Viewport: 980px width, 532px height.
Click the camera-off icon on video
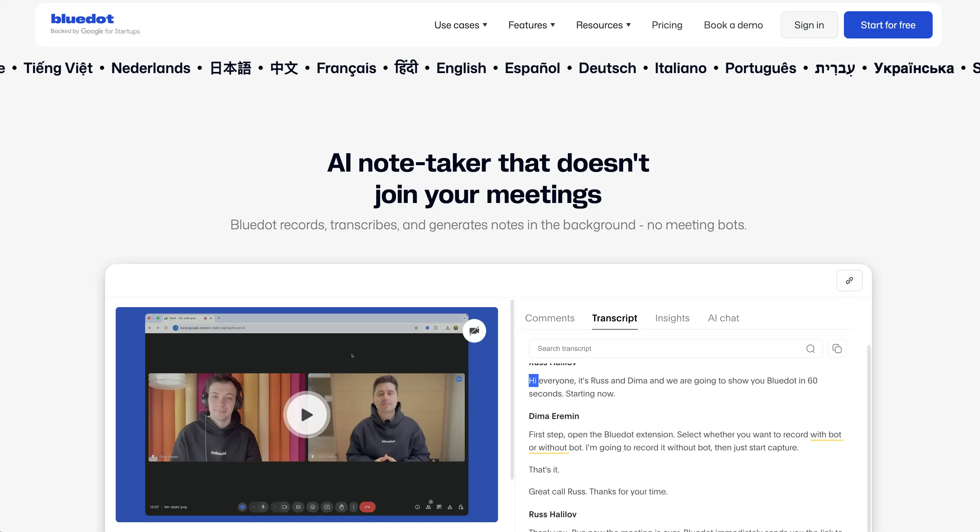[x=474, y=331]
